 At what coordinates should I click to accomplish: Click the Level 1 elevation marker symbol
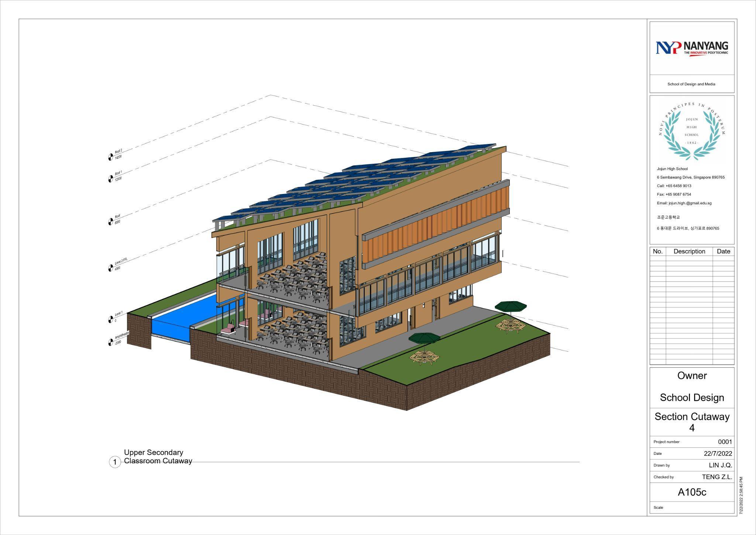[110, 319]
